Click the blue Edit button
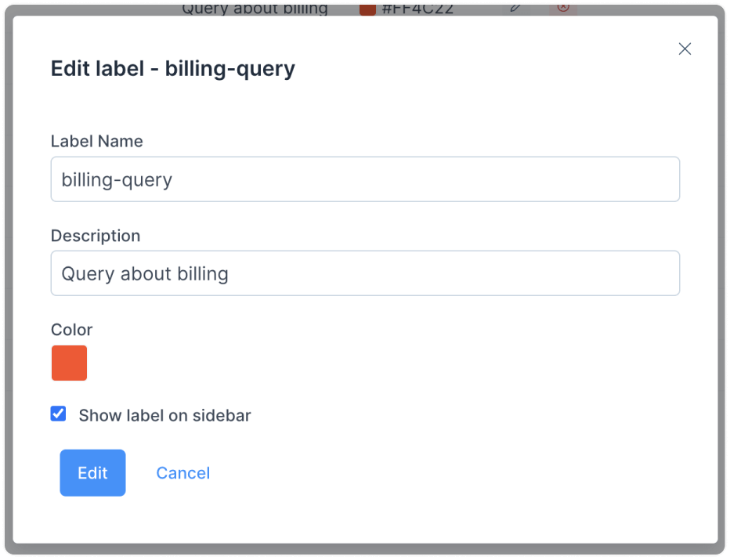 [92, 473]
